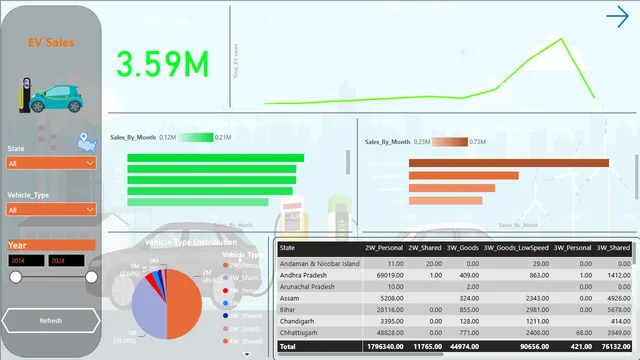Click the Refresh button

pyautogui.click(x=51, y=321)
